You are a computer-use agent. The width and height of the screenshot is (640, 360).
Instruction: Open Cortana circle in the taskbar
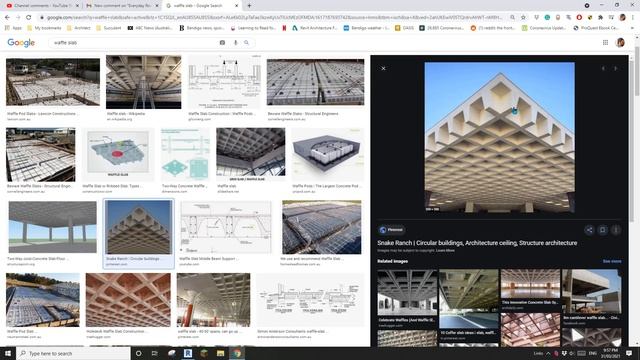pos(138,353)
